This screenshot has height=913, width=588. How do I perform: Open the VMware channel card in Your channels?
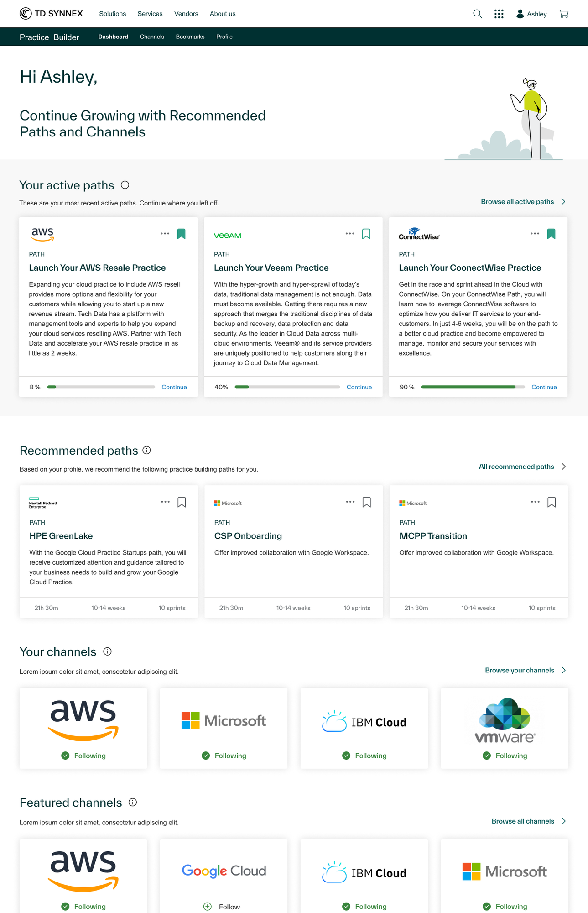tap(505, 728)
